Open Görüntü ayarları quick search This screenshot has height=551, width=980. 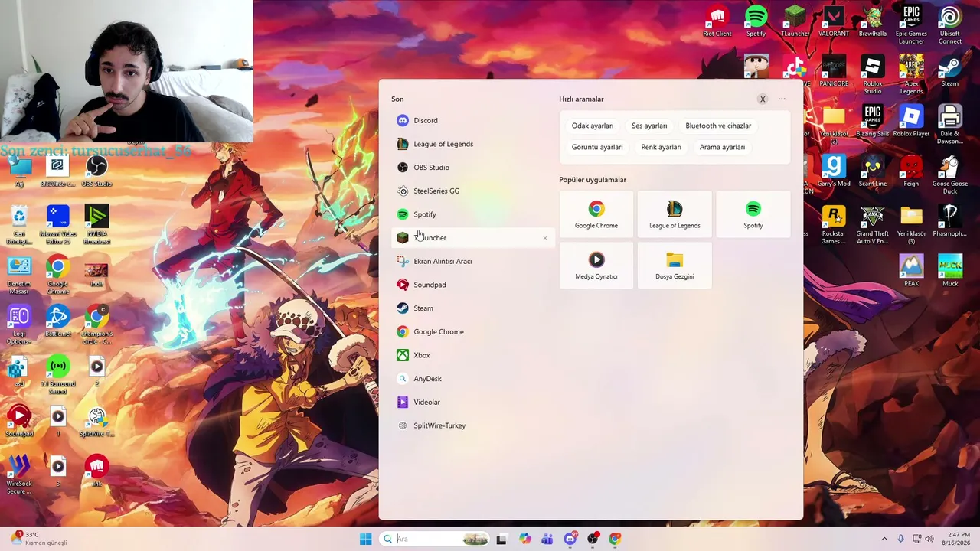597,147
